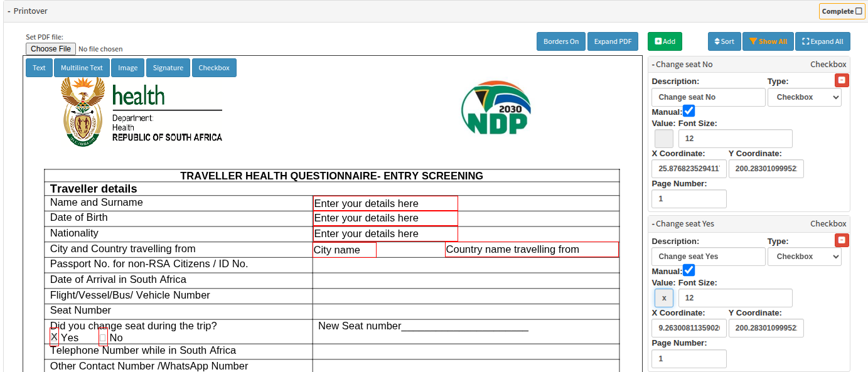Click the red delete icon for Change seat Yes

(842, 240)
